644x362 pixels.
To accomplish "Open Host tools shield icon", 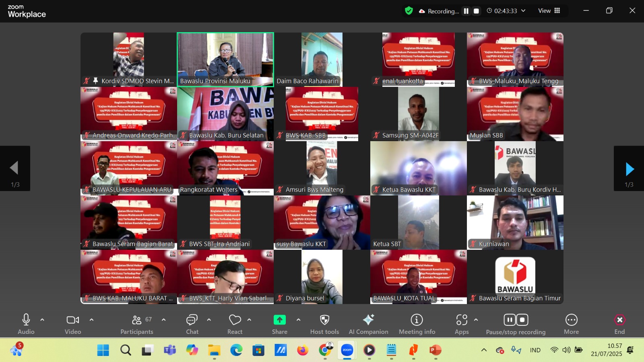I will (324, 320).
